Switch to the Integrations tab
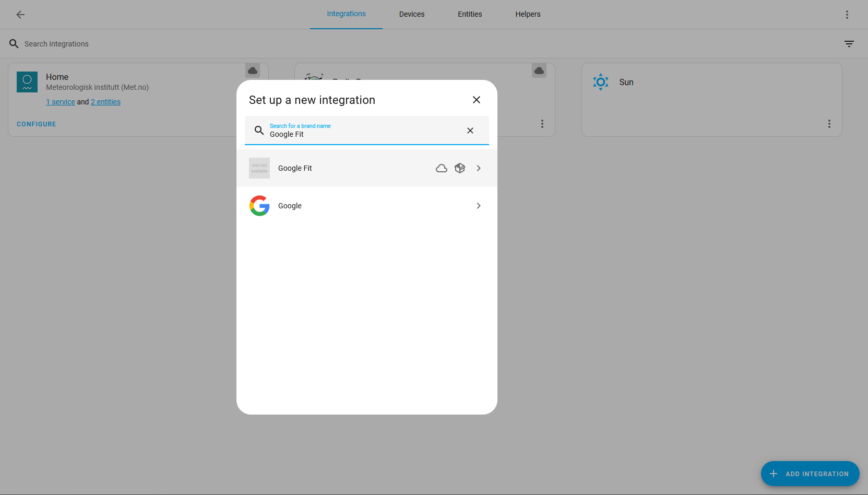This screenshot has height=495, width=868. click(346, 14)
